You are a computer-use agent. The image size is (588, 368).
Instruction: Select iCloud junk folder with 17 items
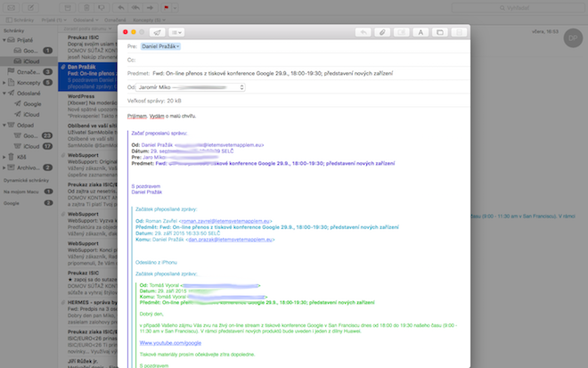click(x=29, y=146)
